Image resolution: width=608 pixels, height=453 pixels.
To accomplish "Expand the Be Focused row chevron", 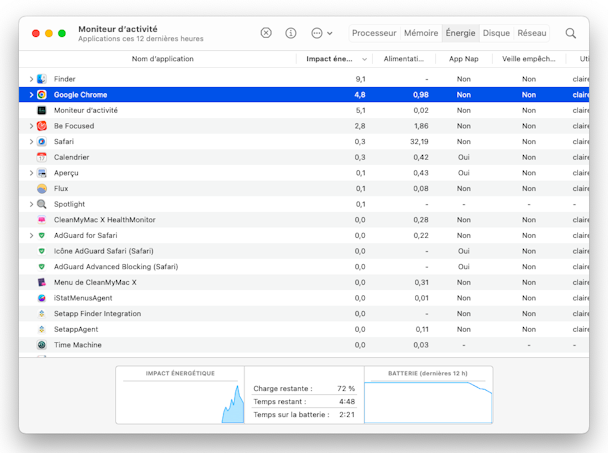I will (x=31, y=126).
